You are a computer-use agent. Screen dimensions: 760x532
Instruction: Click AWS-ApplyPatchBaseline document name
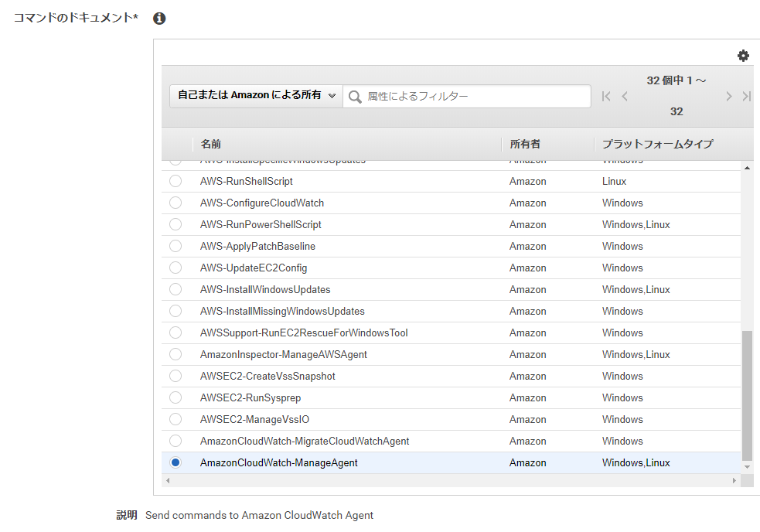[257, 247]
